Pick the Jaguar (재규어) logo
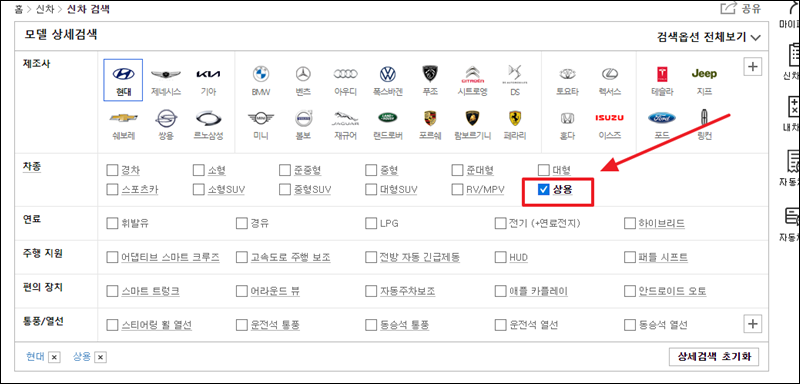The image size is (800, 384). (x=345, y=118)
